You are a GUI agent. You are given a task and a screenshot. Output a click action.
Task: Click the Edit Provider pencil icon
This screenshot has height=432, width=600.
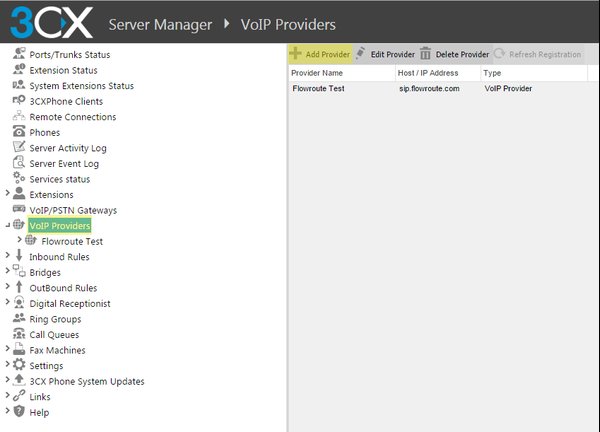coord(360,53)
